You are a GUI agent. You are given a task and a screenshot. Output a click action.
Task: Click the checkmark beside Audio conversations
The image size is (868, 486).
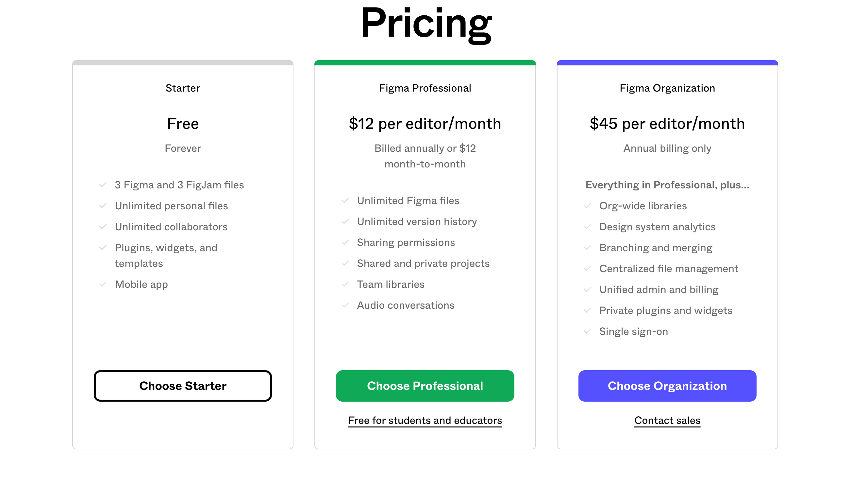coord(345,305)
